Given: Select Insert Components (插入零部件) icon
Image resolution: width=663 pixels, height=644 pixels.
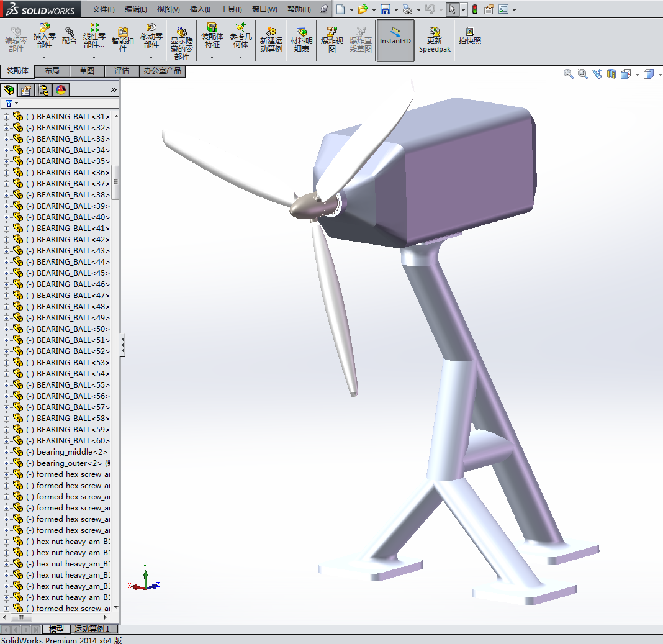Looking at the screenshot, I should (x=44, y=35).
